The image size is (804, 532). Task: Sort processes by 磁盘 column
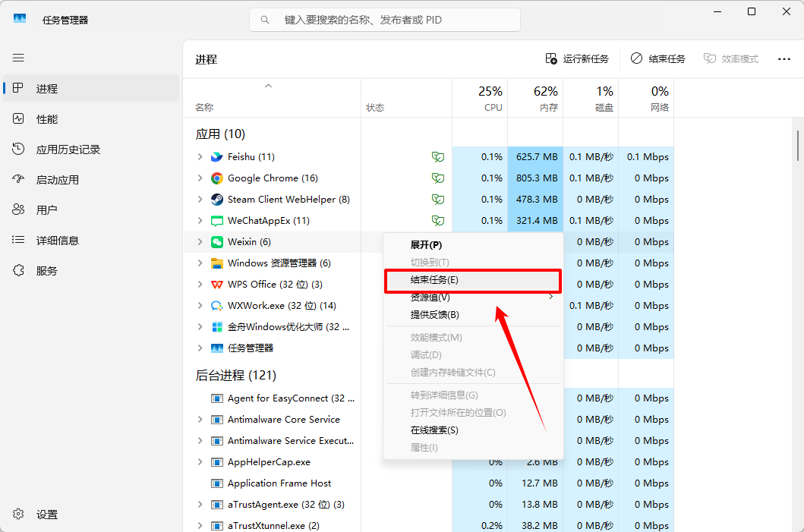click(591, 99)
